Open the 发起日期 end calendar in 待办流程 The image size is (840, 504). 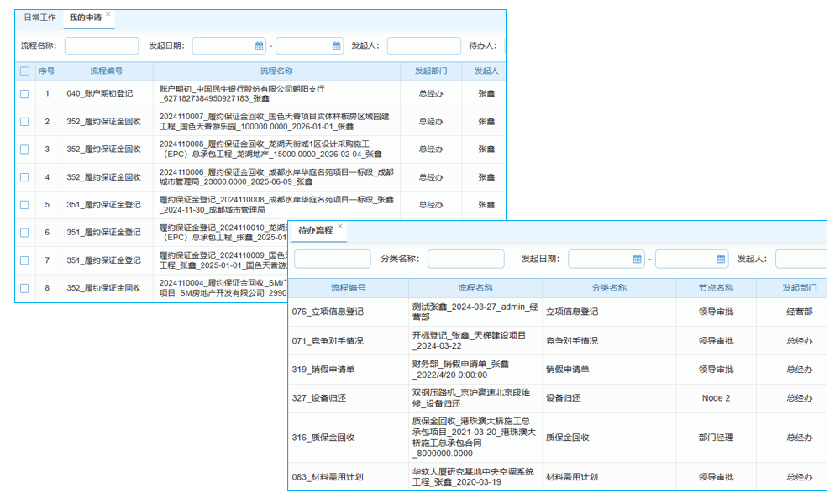point(721,259)
